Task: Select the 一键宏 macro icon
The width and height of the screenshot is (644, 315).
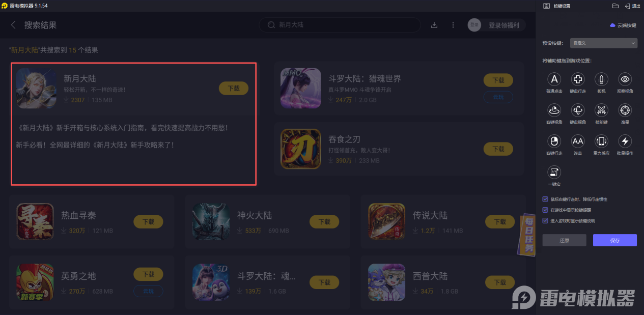Action: tap(554, 172)
